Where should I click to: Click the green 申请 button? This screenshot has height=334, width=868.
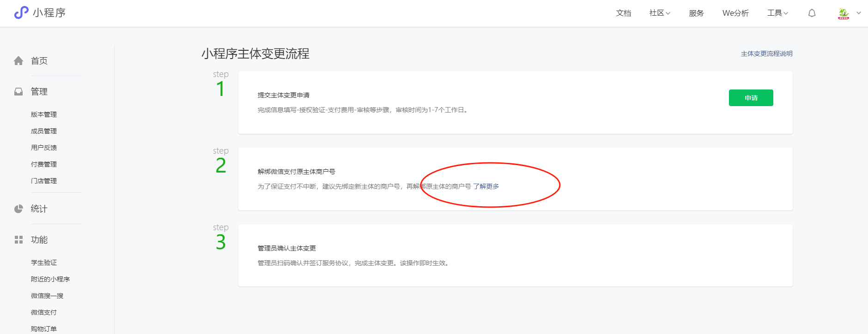click(x=751, y=98)
